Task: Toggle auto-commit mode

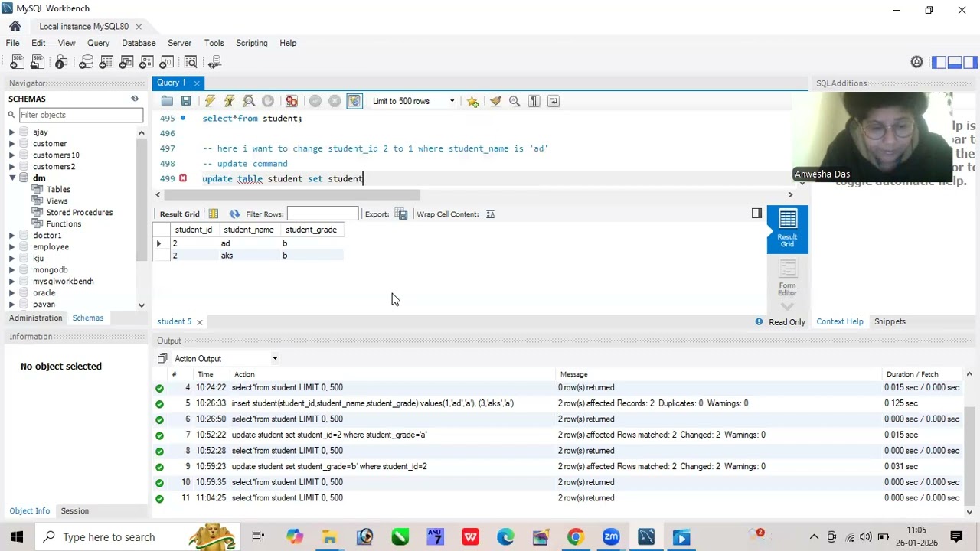Action: coord(354,101)
